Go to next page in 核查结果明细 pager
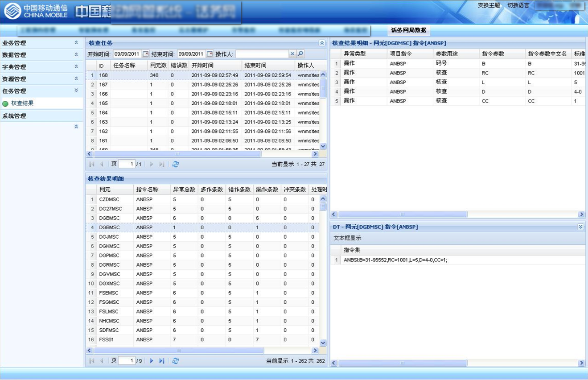This screenshot has width=588, height=380. click(x=152, y=361)
